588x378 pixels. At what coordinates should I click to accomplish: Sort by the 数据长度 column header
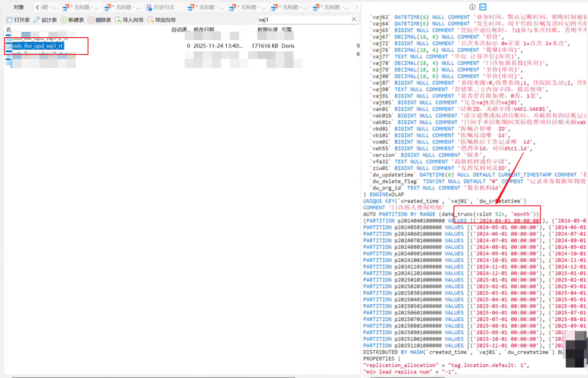(268, 29)
